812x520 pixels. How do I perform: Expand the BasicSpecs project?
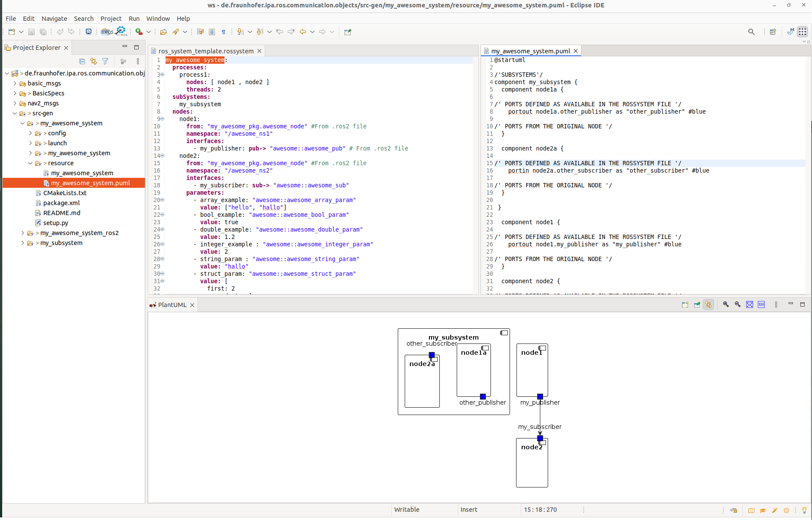pos(15,93)
